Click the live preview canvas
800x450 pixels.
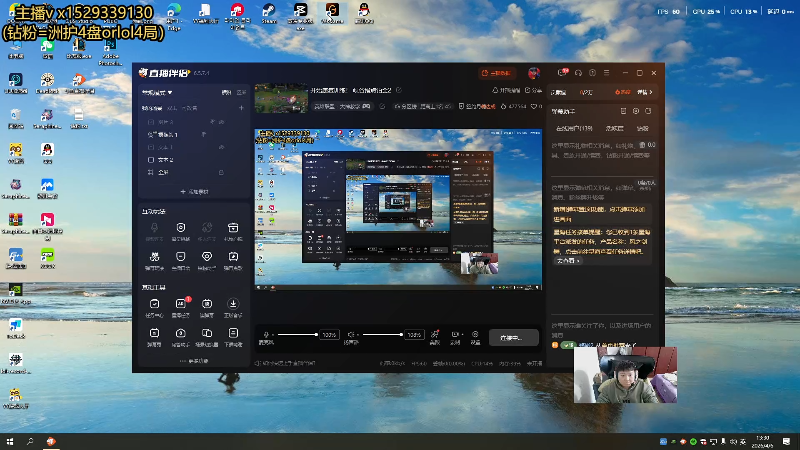398,210
